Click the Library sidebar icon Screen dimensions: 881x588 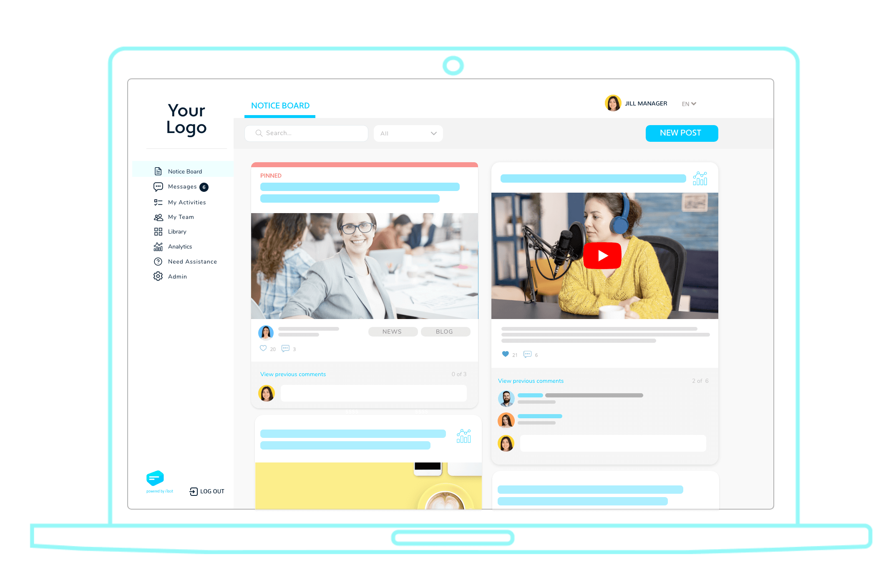pyautogui.click(x=158, y=232)
